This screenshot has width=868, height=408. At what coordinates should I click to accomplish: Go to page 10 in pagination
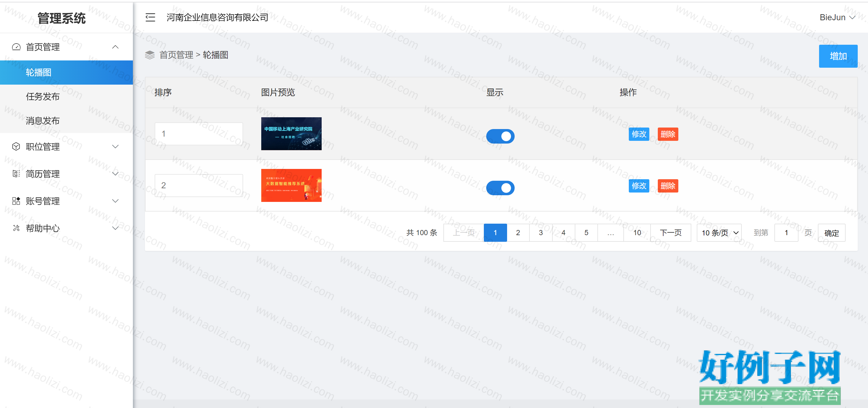(x=637, y=233)
